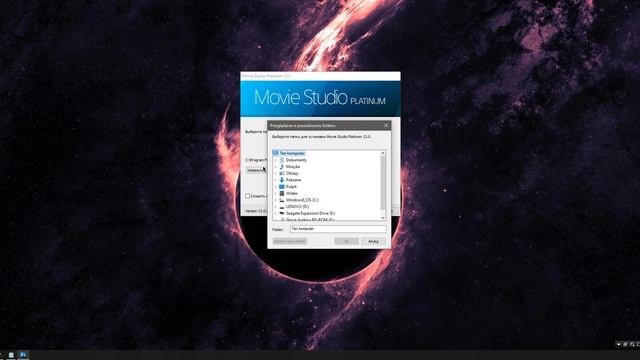
Task: Click the Muzyka music note icon
Action: 282,167
